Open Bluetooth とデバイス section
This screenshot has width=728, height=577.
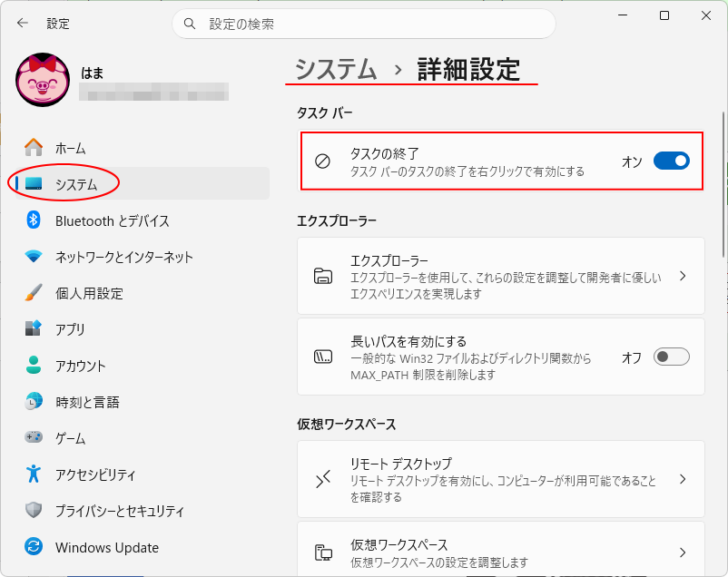(x=142, y=220)
